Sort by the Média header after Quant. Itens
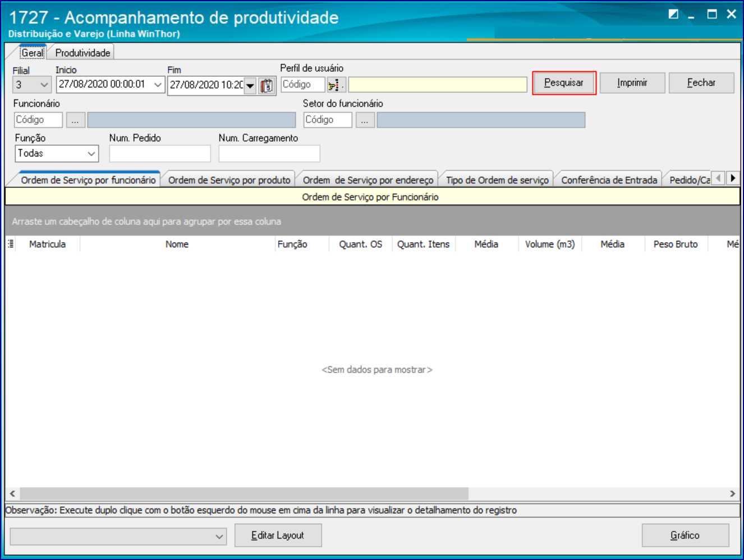Image resolution: width=744 pixels, height=560 pixels. 486,244
